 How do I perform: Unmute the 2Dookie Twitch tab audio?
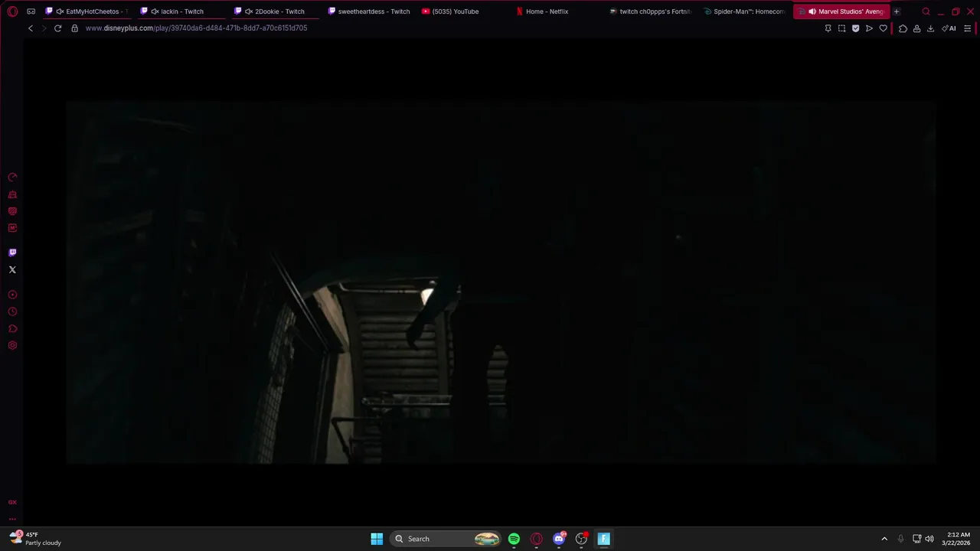coord(249,11)
